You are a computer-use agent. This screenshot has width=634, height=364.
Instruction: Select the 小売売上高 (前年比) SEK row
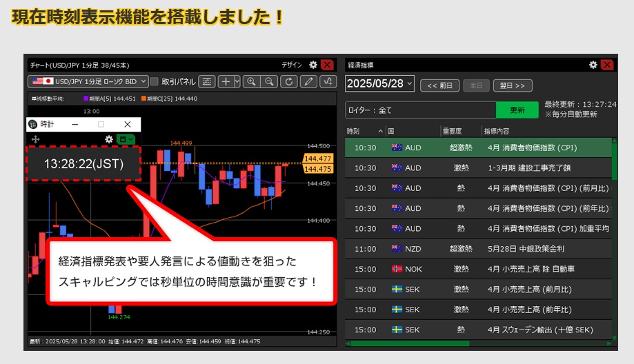[x=478, y=310]
